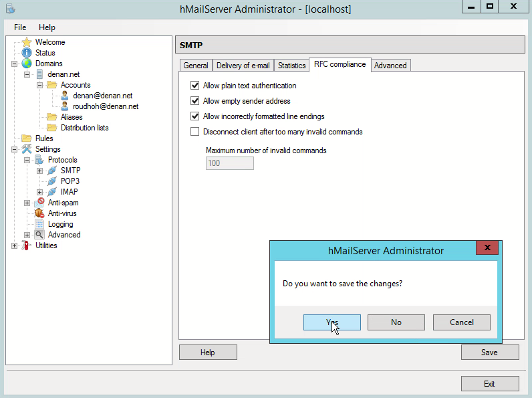The width and height of the screenshot is (532, 398).
Task: Toggle Allow incorrectly formatted line endings
Action: (194, 116)
